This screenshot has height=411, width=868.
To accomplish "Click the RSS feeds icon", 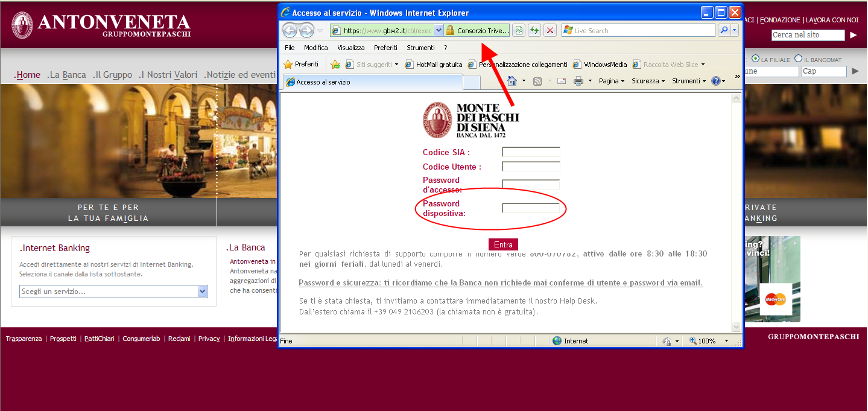I will 537,81.
